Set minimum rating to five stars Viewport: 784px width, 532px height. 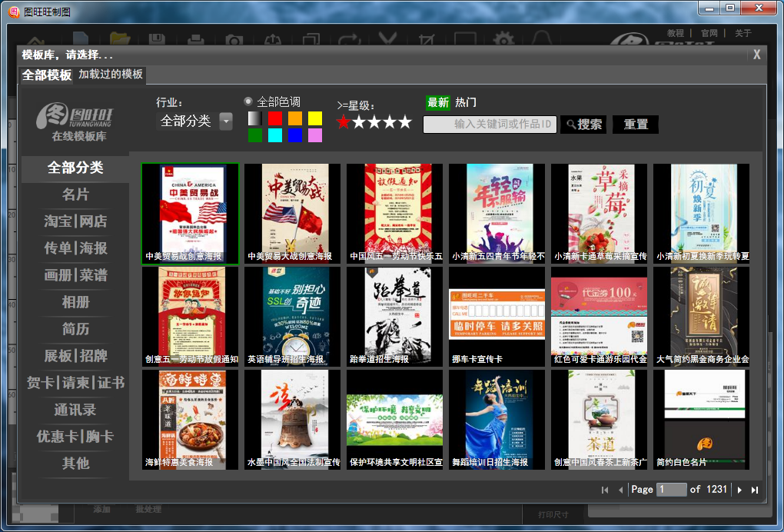[405, 122]
